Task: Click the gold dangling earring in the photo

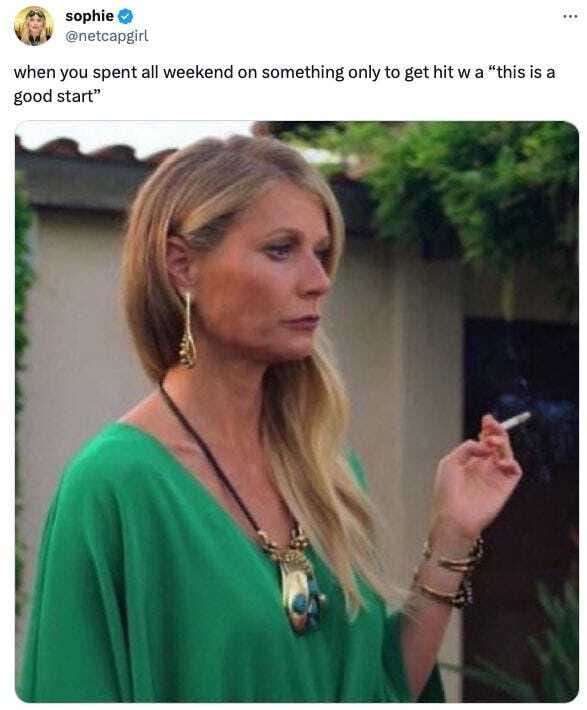Action: pyautogui.click(x=188, y=330)
